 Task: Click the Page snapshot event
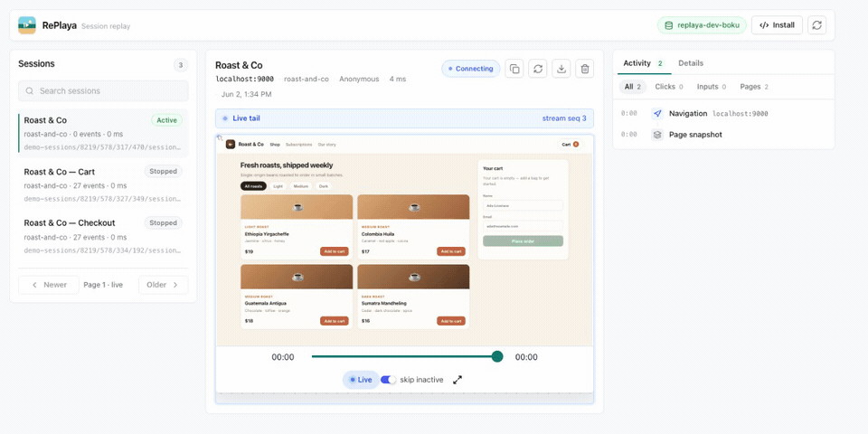click(x=723, y=135)
